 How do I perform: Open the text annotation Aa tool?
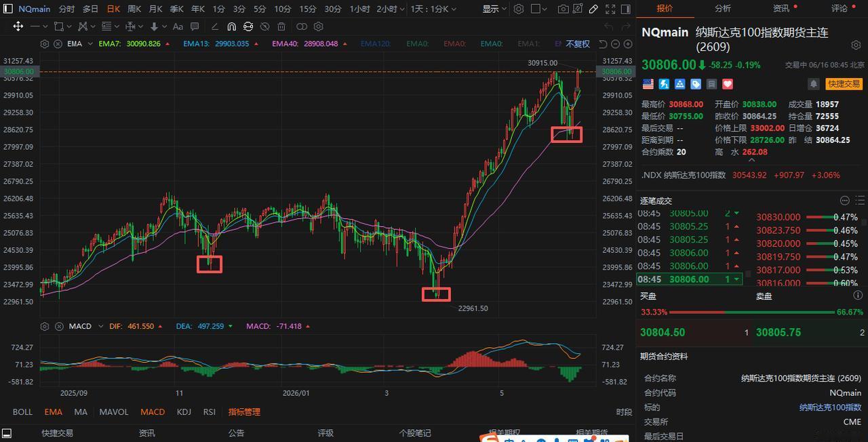pos(178,26)
